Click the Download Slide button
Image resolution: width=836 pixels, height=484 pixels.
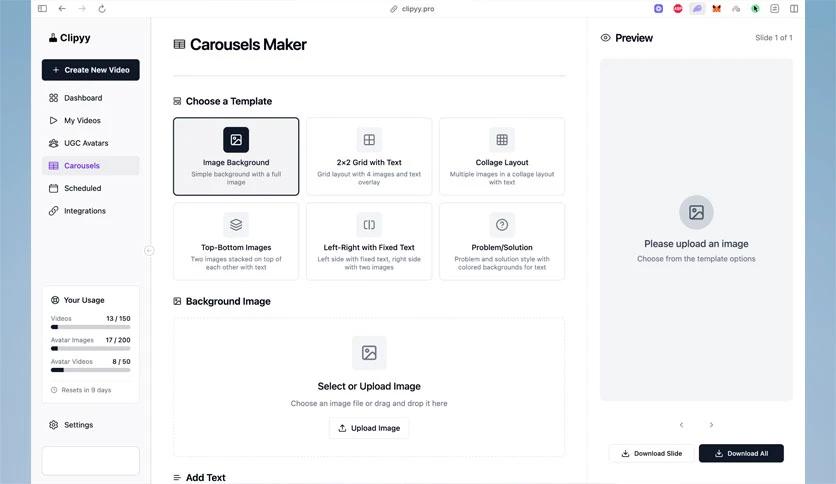[x=651, y=454]
